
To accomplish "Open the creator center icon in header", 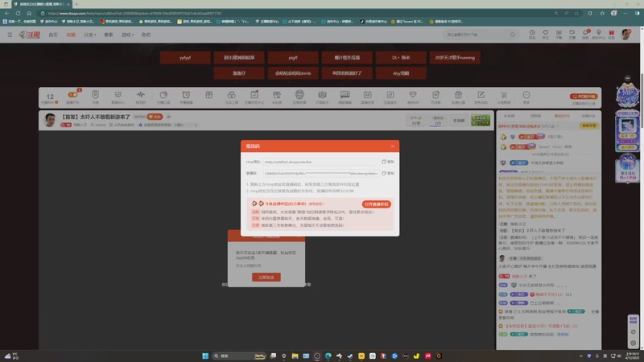I will point(598,34).
